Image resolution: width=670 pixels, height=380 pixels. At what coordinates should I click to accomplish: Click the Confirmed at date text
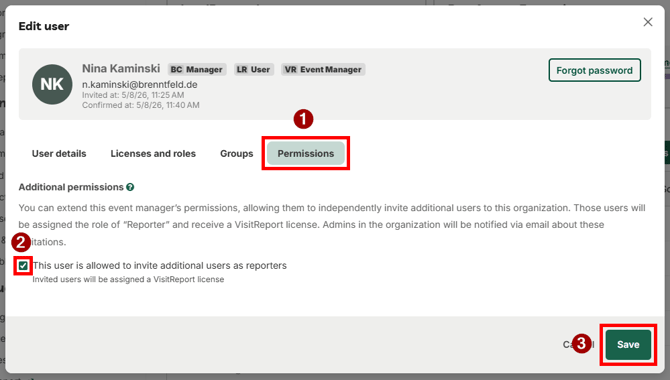pos(141,105)
